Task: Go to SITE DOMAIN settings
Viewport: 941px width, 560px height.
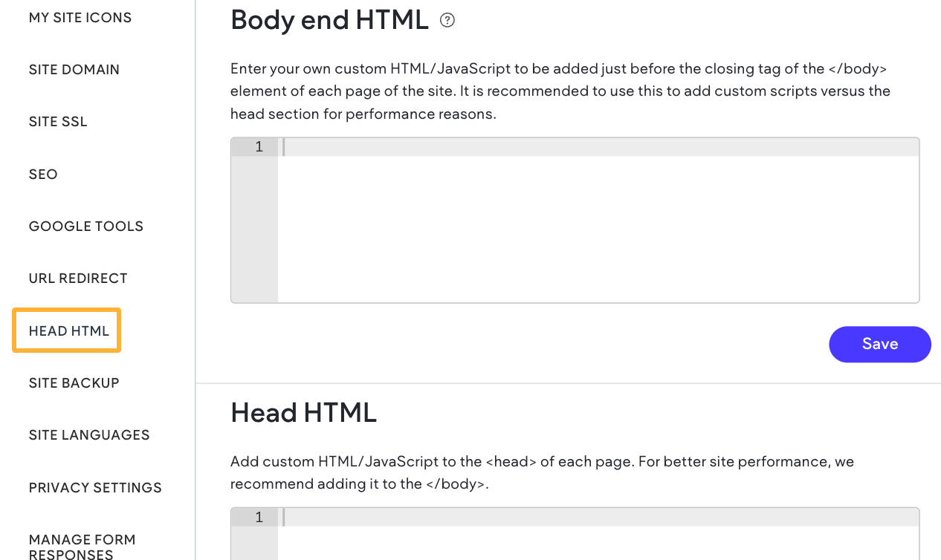Action: tap(74, 70)
